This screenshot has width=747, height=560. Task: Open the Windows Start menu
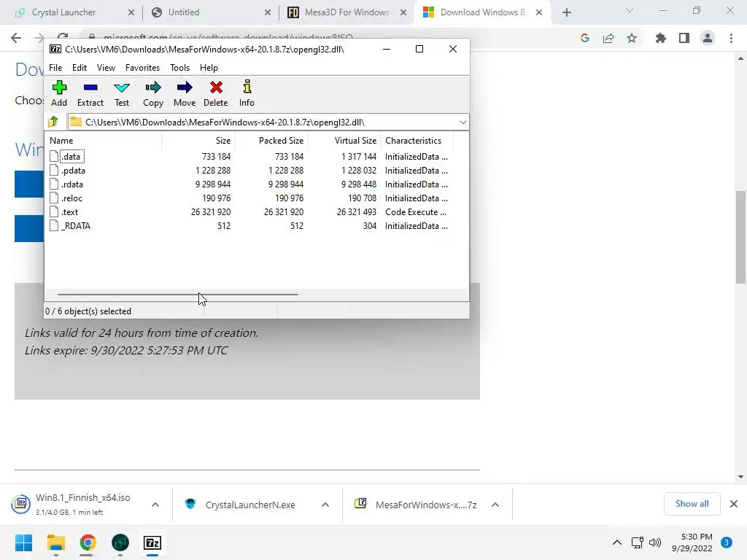coord(23,542)
